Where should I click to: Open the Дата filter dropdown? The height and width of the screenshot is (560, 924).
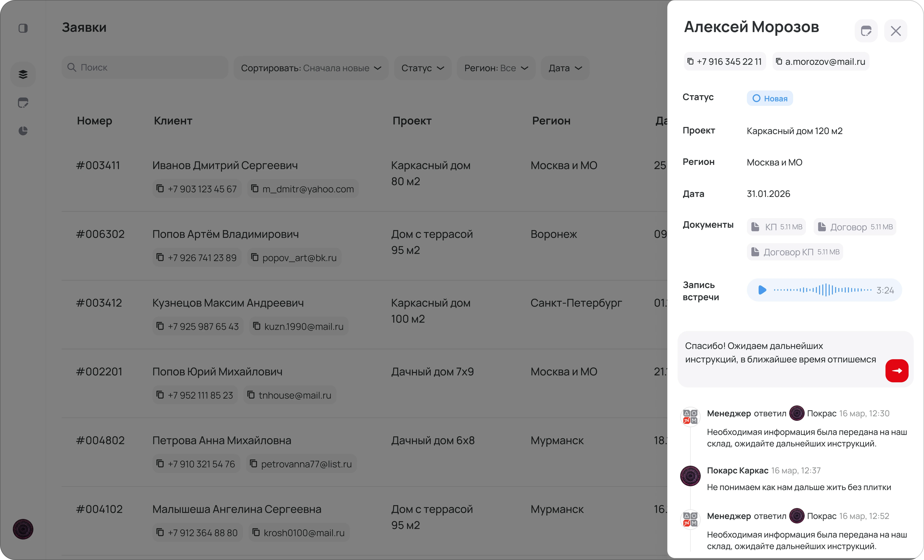click(x=565, y=68)
